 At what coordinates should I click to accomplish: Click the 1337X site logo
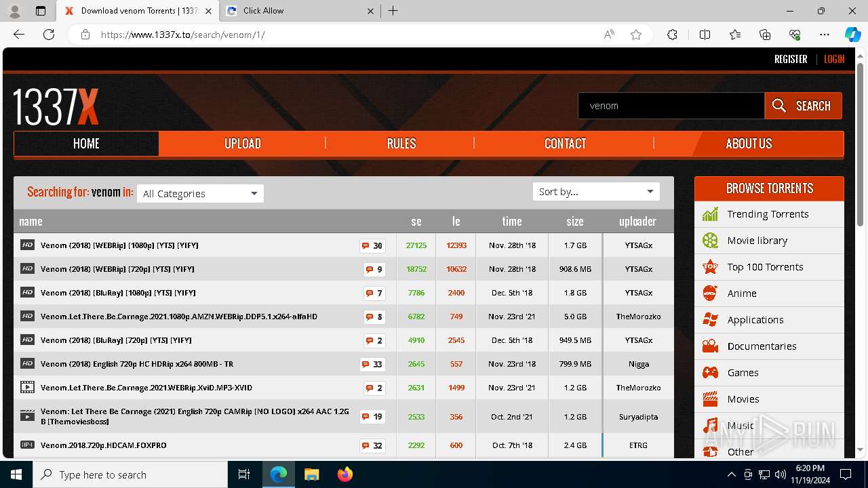56,106
